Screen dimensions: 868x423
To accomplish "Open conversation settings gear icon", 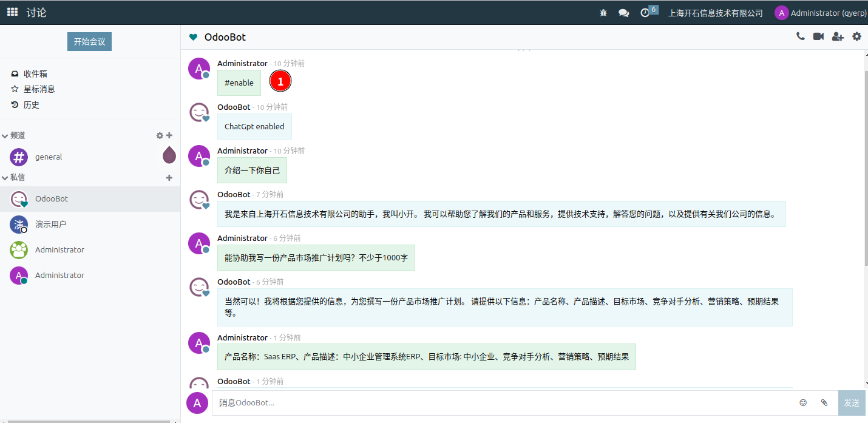I will (x=856, y=36).
